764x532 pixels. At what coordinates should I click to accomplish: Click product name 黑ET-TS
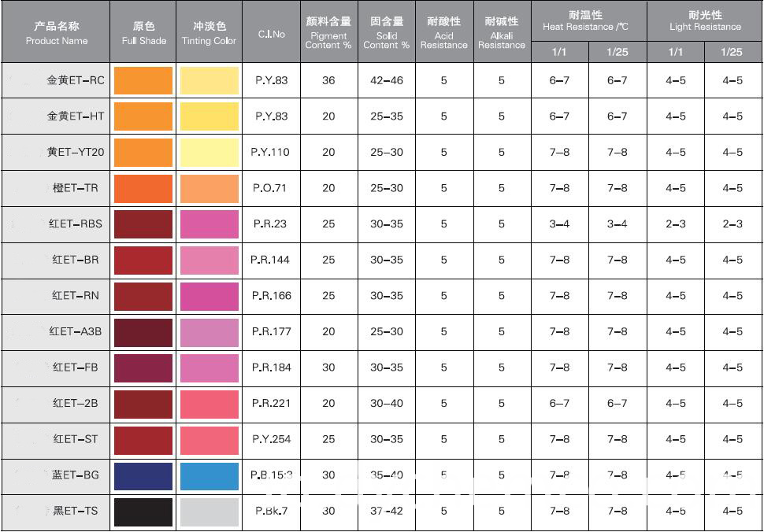[76, 511]
